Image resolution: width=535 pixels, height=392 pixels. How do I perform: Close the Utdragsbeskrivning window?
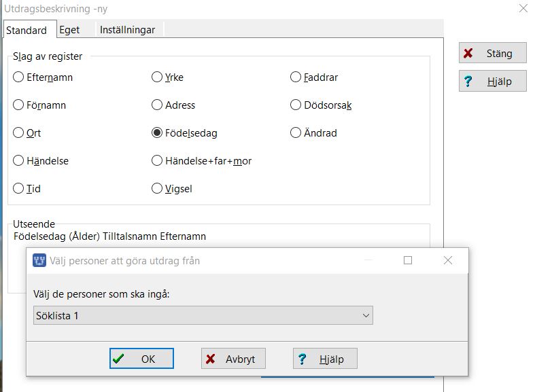523,9
